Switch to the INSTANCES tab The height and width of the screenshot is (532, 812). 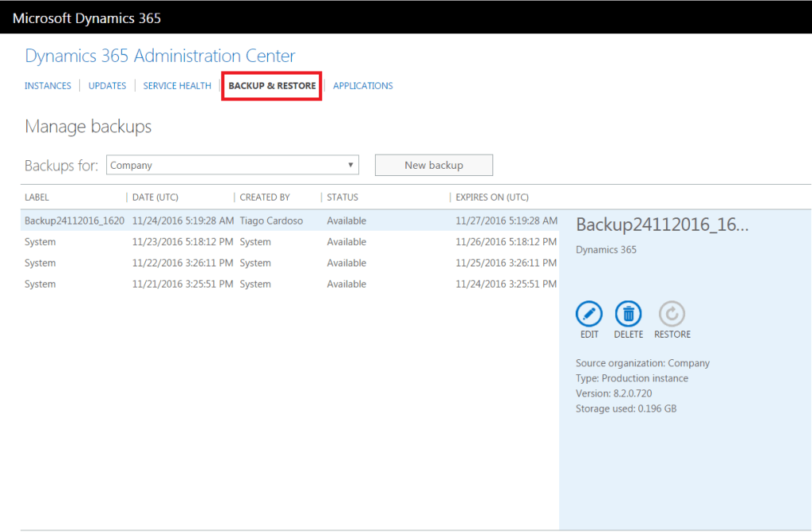tap(48, 86)
